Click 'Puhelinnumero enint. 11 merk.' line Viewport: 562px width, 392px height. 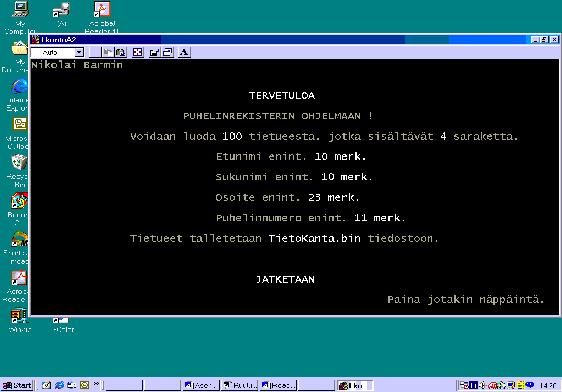click(x=311, y=218)
